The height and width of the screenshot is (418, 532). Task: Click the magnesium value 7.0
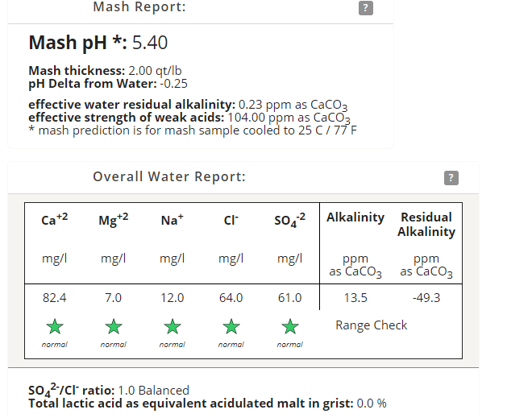pos(114,298)
